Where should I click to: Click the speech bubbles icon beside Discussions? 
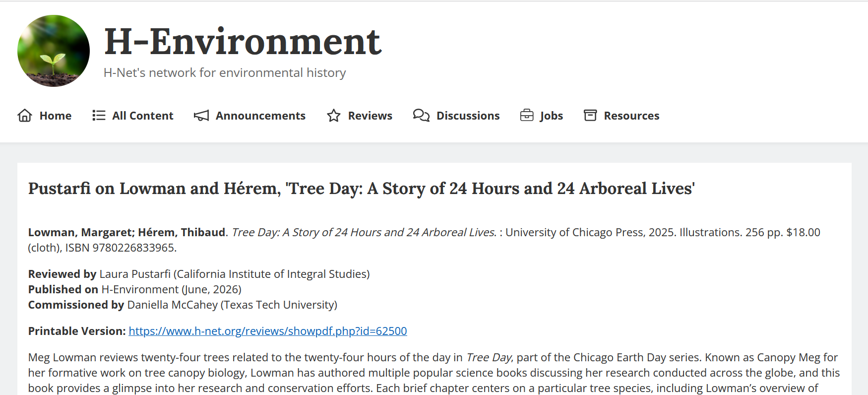point(421,116)
